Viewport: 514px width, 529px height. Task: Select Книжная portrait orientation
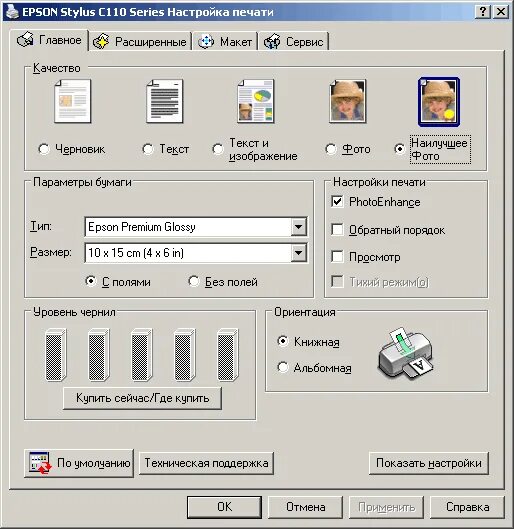[283, 341]
